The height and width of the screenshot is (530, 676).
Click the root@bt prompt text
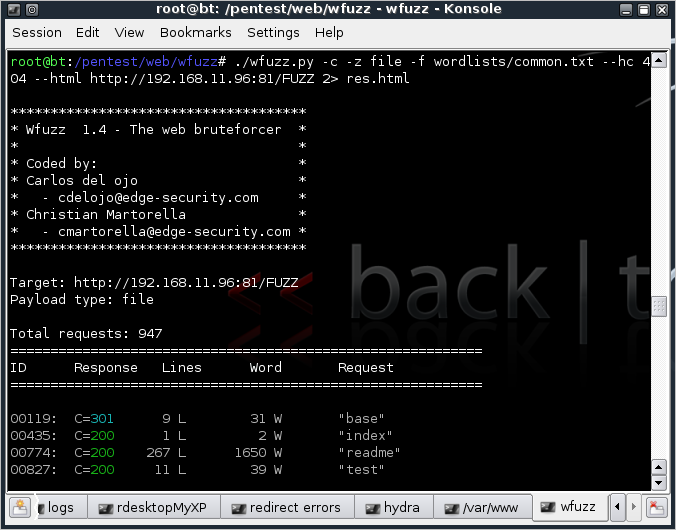pyautogui.click(x=38, y=62)
